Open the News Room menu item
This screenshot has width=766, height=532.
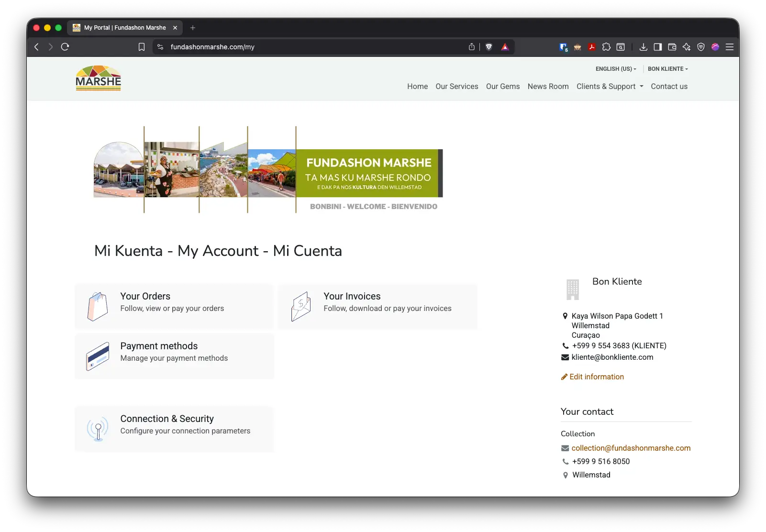548,87
